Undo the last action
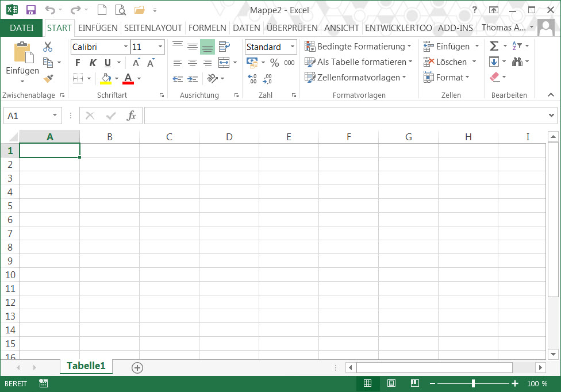 [x=50, y=10]
